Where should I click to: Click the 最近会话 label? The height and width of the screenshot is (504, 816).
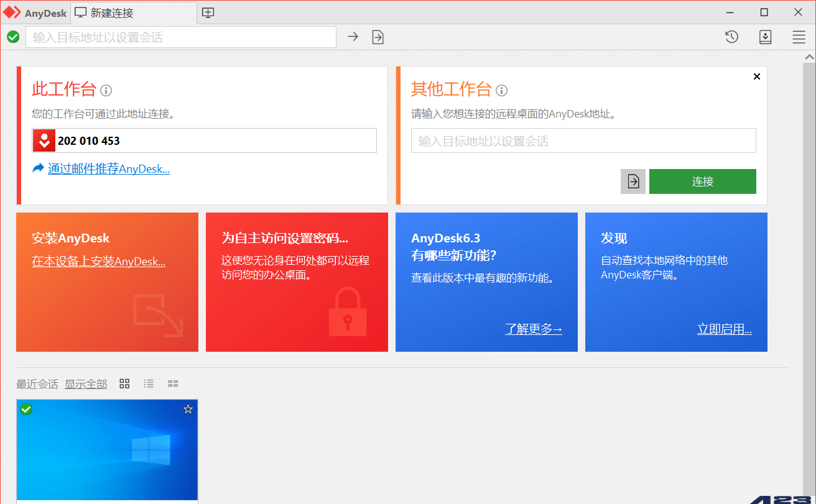click(37, 384)
